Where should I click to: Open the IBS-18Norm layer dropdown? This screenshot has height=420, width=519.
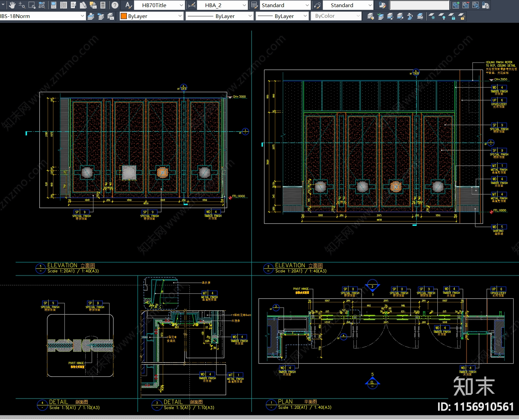point(82,16)
